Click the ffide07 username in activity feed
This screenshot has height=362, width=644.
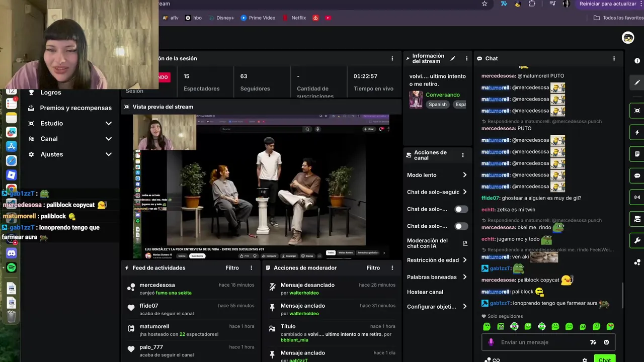[x=149, y=306]
